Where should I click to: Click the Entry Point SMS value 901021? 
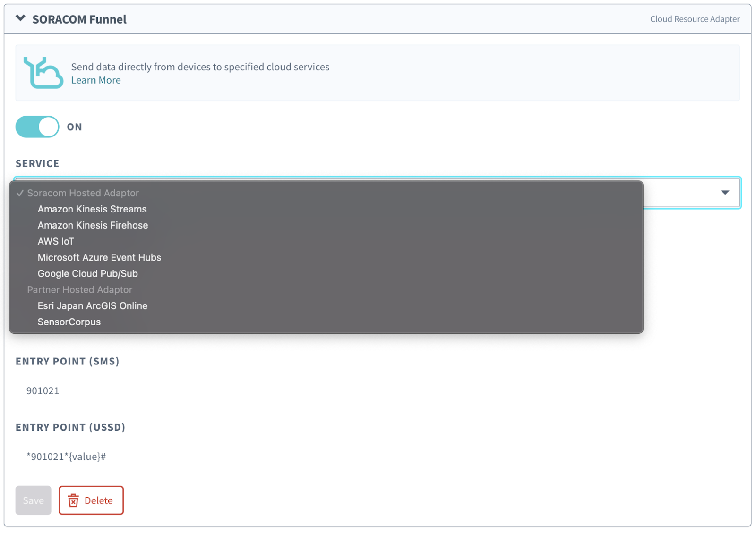(x=43, y=390)
